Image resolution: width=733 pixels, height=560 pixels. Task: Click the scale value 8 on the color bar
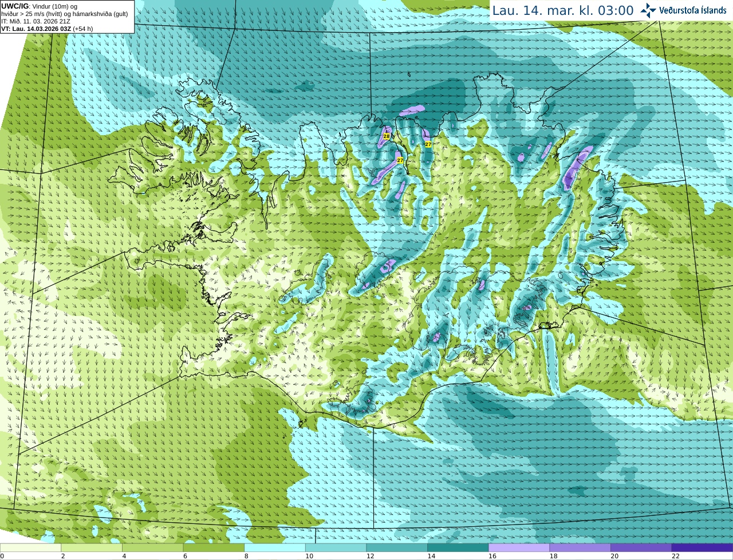(246, 556)
